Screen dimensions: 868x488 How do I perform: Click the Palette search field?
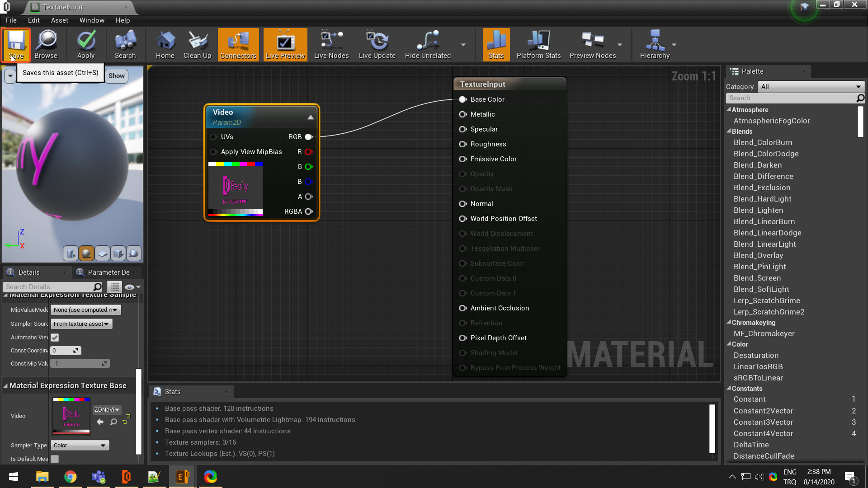[x=791, y=98]
